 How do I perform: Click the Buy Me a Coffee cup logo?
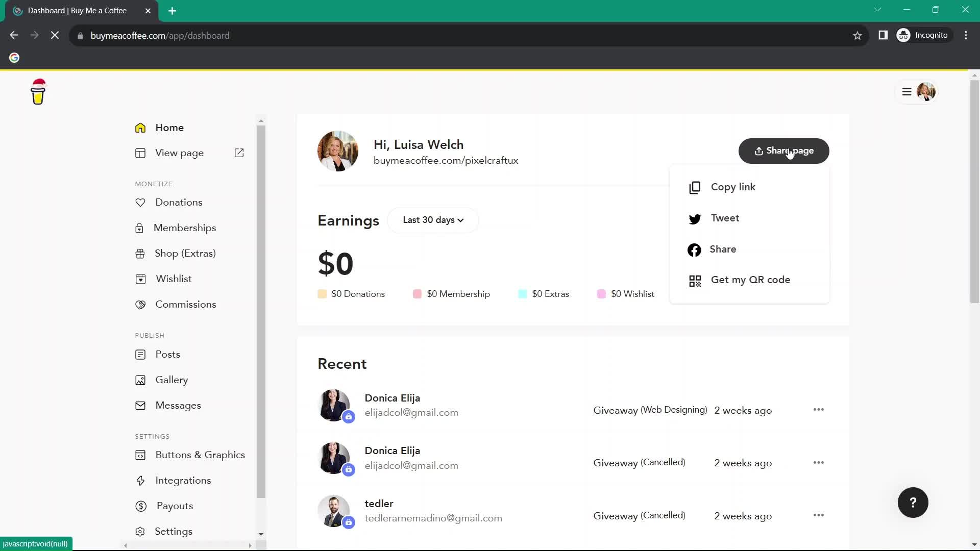pos(38,92)
